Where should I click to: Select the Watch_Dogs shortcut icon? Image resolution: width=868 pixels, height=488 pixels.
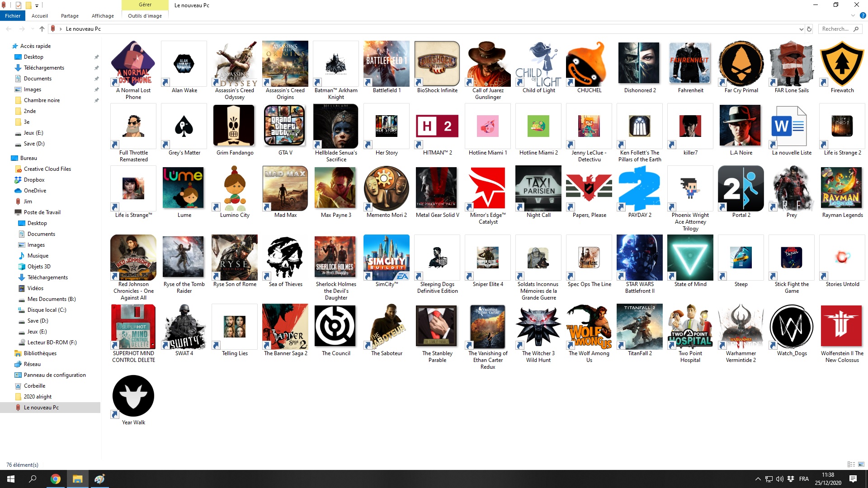791,327
